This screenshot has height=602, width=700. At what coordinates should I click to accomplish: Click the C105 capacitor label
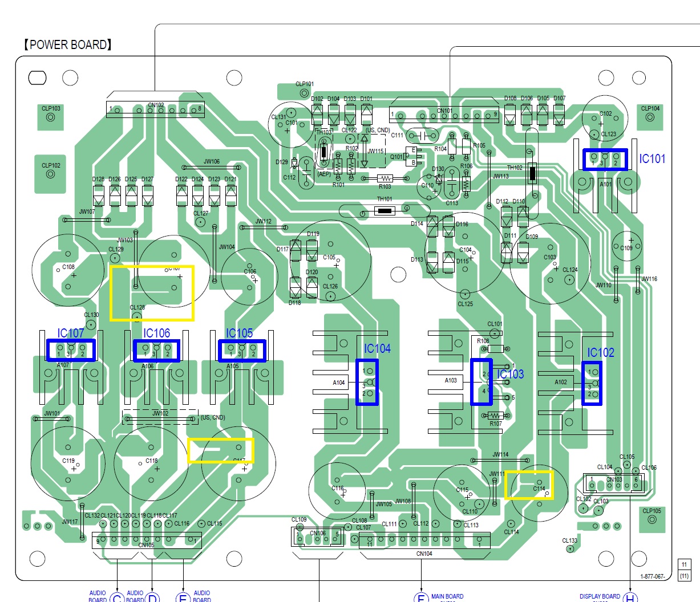tap(329, 258)
